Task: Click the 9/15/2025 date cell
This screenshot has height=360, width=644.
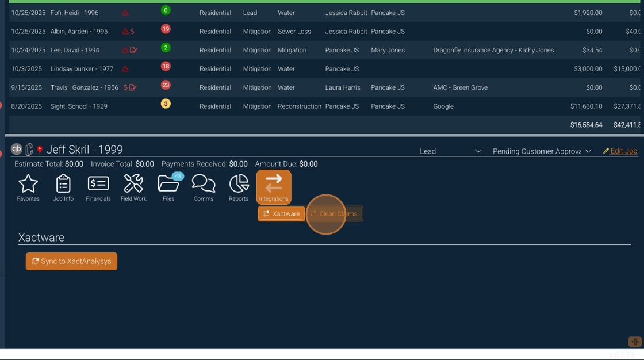Action: pyautogui.click(x=26, y=87)
